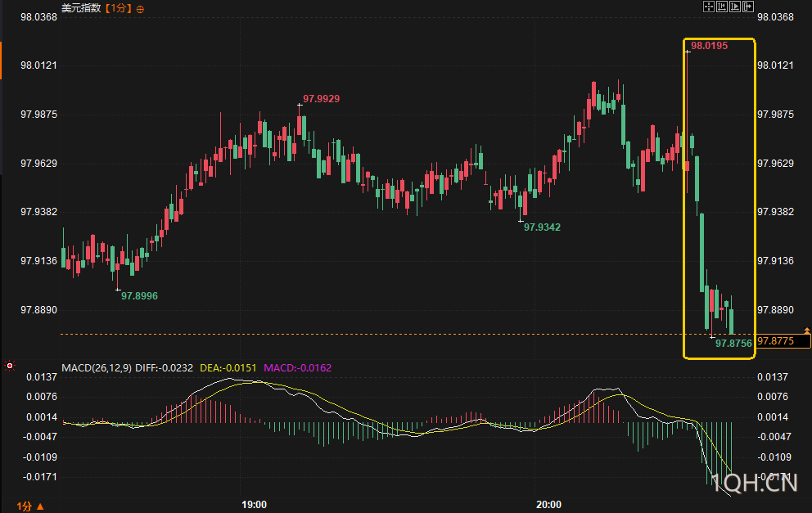Click the 【1分】 timeframe label in title

[x=118, y=9]
